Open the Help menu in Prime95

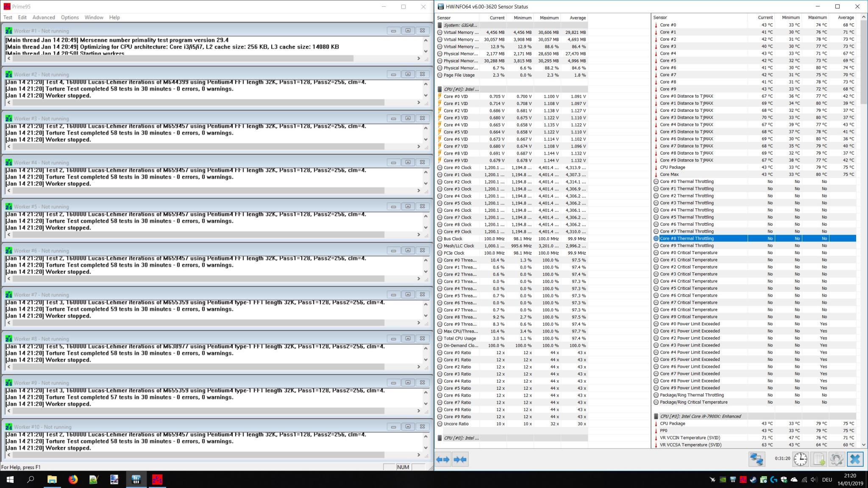point(114,17)
